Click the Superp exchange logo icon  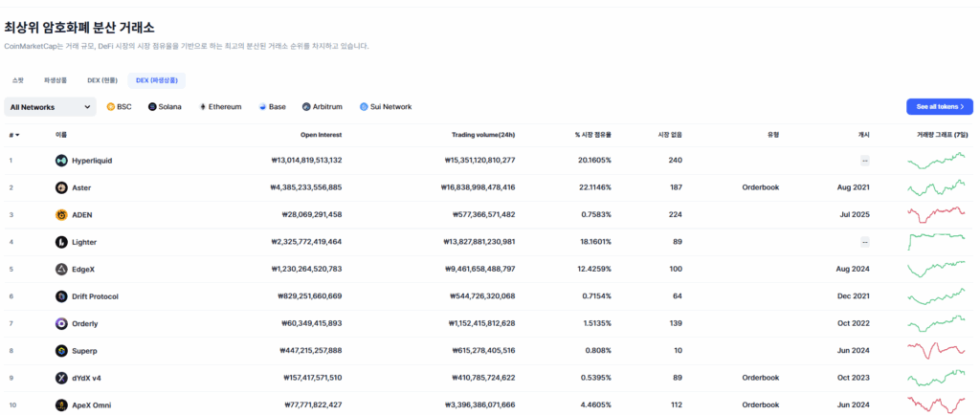coord(62,351)
